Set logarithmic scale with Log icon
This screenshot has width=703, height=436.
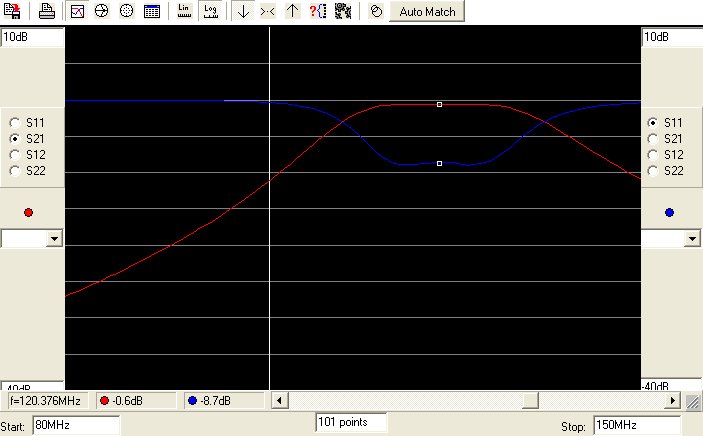tap(209, 12)
